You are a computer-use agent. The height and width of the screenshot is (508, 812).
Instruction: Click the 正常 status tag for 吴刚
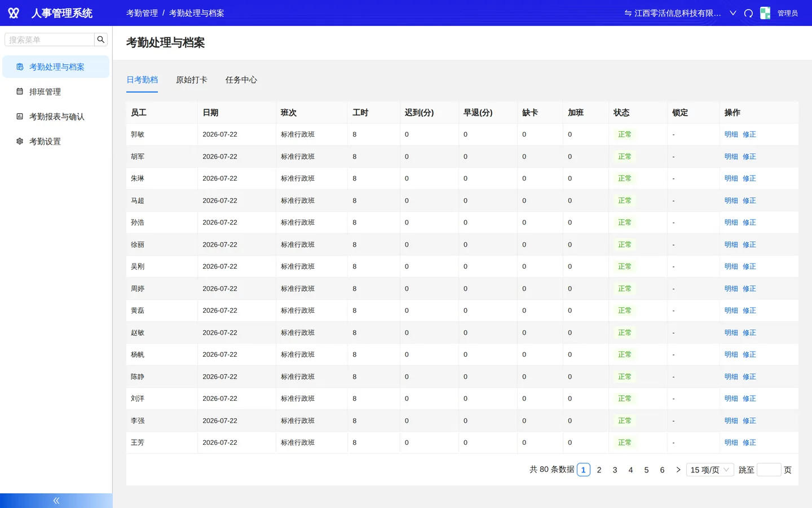pyautogui.click(x=625, y=266)
